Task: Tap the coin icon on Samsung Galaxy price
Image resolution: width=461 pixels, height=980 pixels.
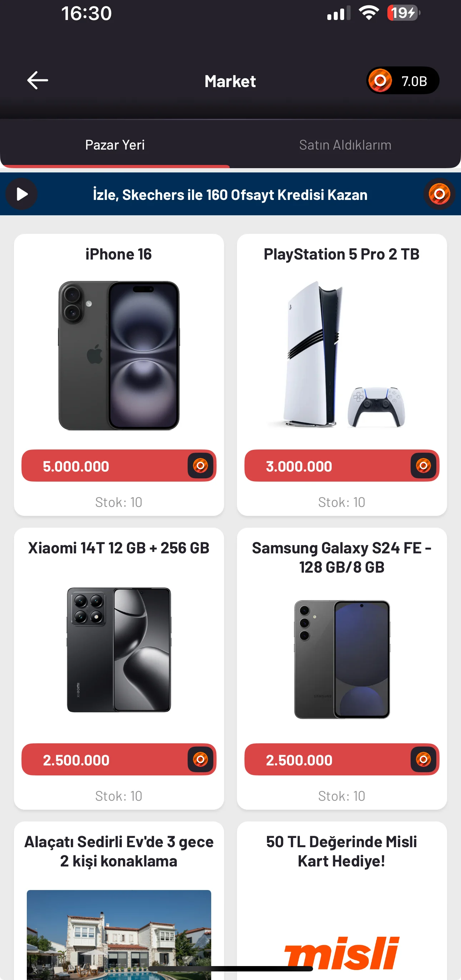Action: tap(423, 759)
